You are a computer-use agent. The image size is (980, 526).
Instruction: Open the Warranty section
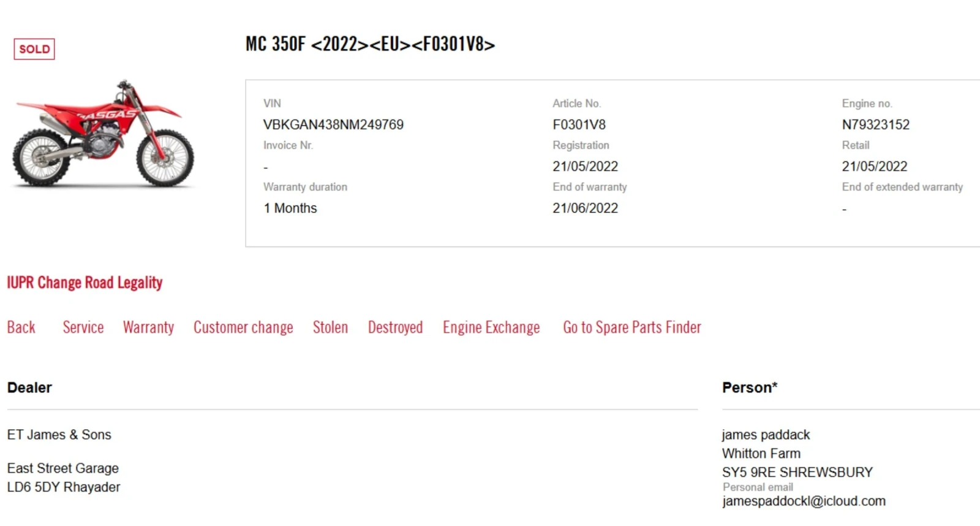[x=148, y=327]
